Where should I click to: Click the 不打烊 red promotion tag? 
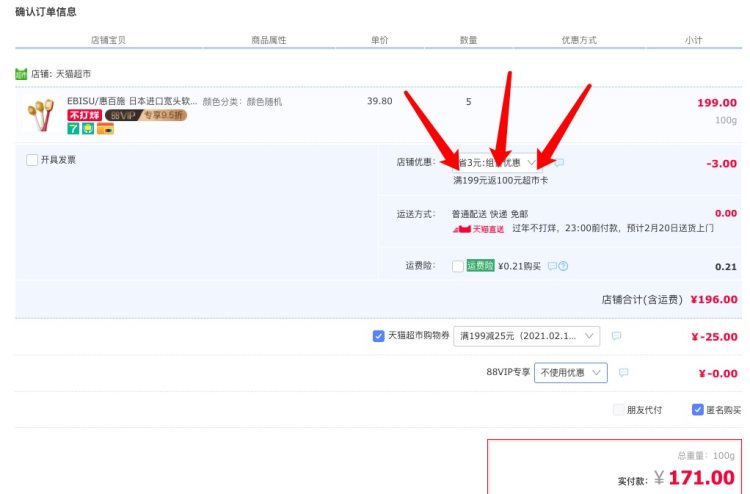pyautogui.click(x=85, y=115)
